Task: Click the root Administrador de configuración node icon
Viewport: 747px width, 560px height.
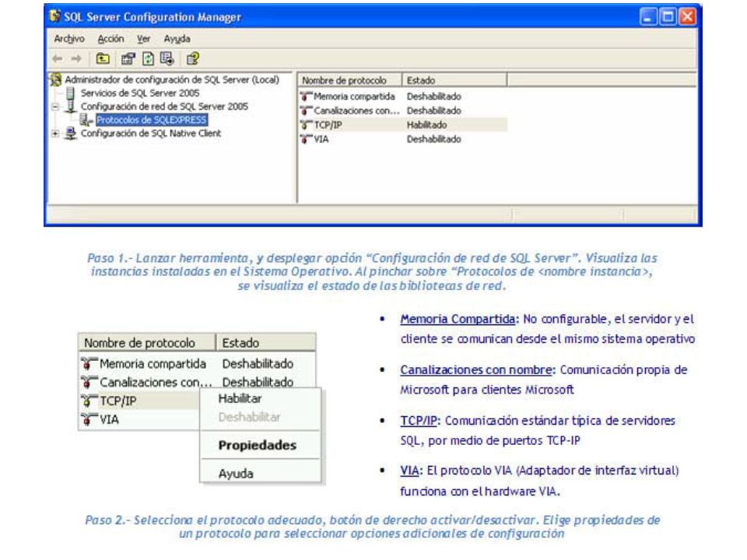Action: pyautogui.click(x=56, y=79)
